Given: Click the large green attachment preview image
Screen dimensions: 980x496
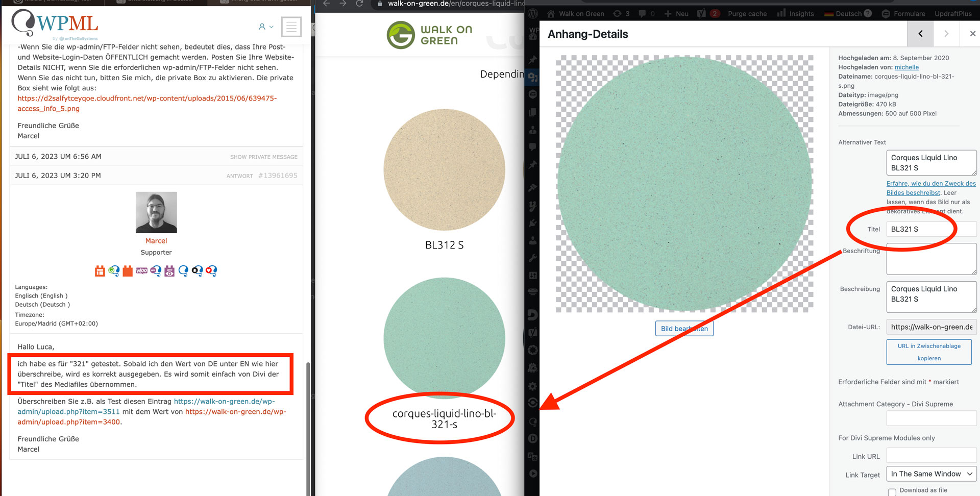Looking at the screenshot, I should point(684,184).
